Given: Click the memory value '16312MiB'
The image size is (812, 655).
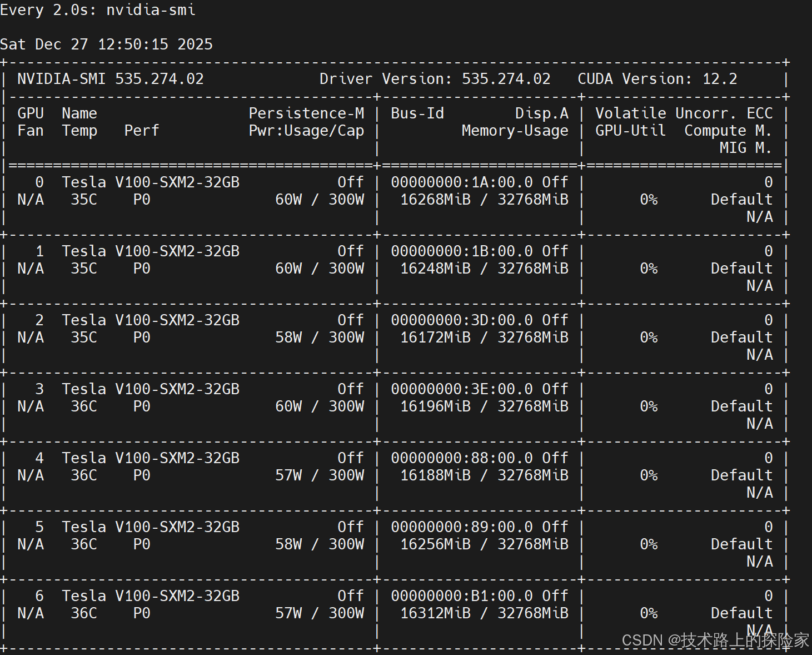Looking at the screenshot, I should (x=436, y=613).
